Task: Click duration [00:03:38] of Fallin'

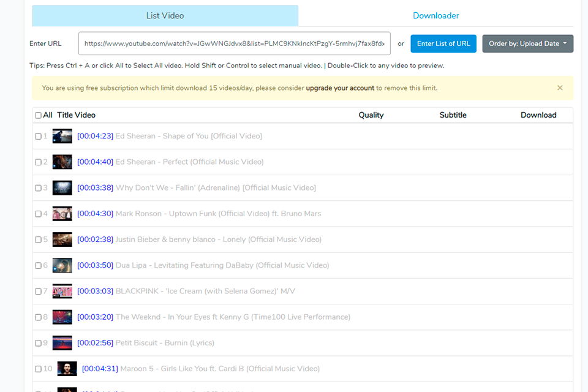Action: (x=96, y=188)
